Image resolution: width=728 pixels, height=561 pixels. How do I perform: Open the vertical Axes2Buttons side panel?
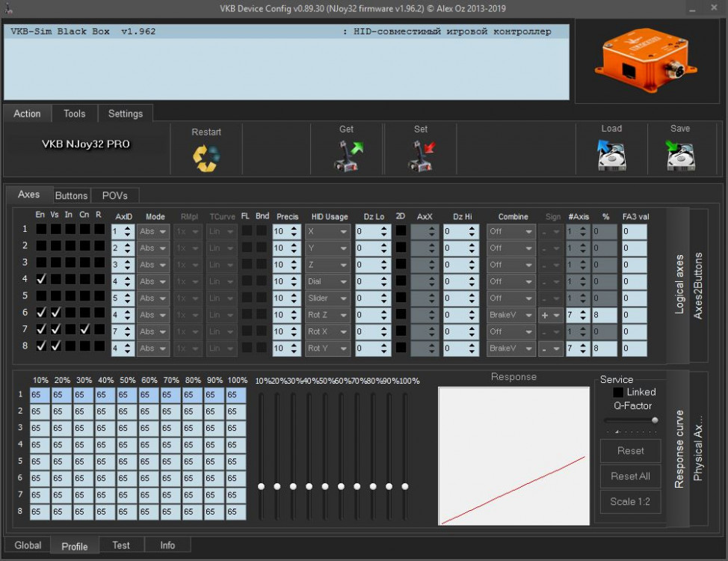(x=698, y=285)
